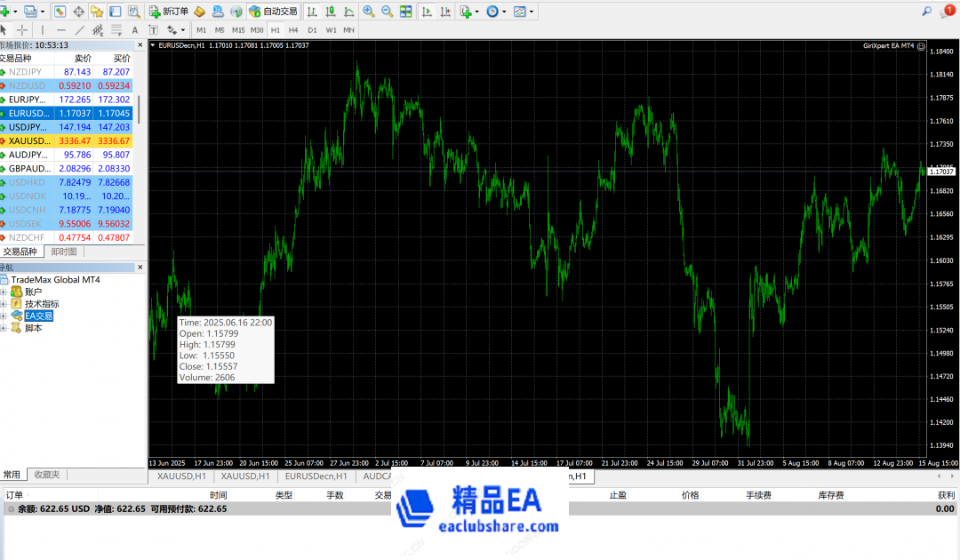
Task: Expand the 技术指标 tree node
Action: coord(4,304)
